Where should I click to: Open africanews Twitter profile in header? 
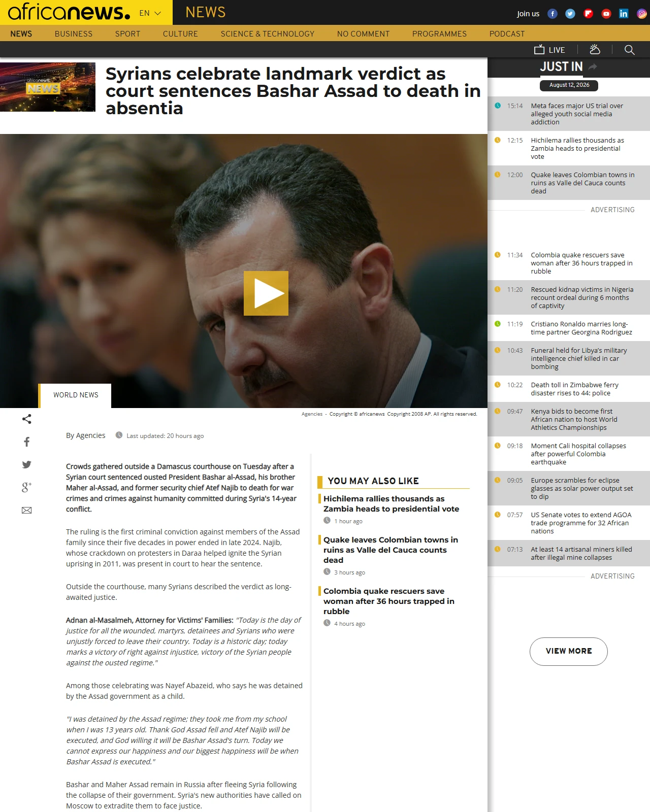pos(570,14)
